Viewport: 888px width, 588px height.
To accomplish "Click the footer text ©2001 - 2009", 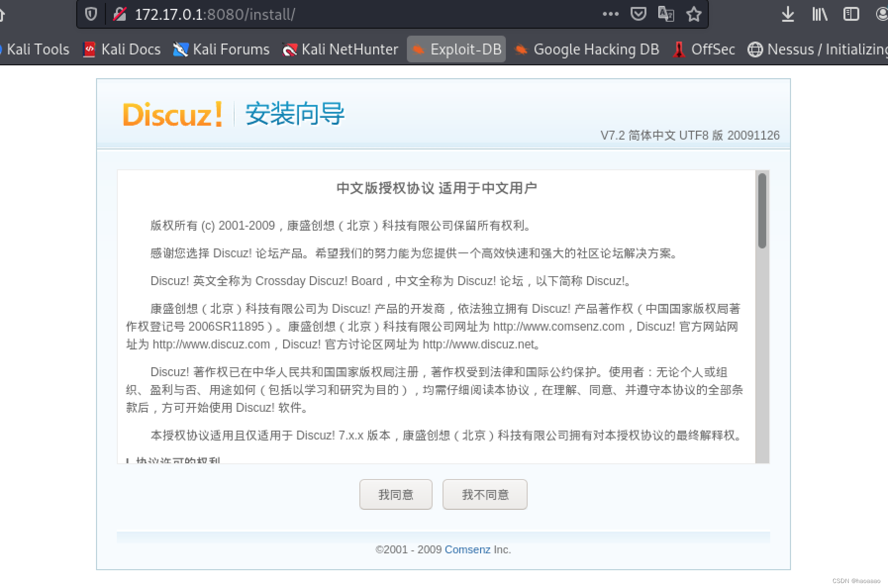I will (x=408, y=549).
